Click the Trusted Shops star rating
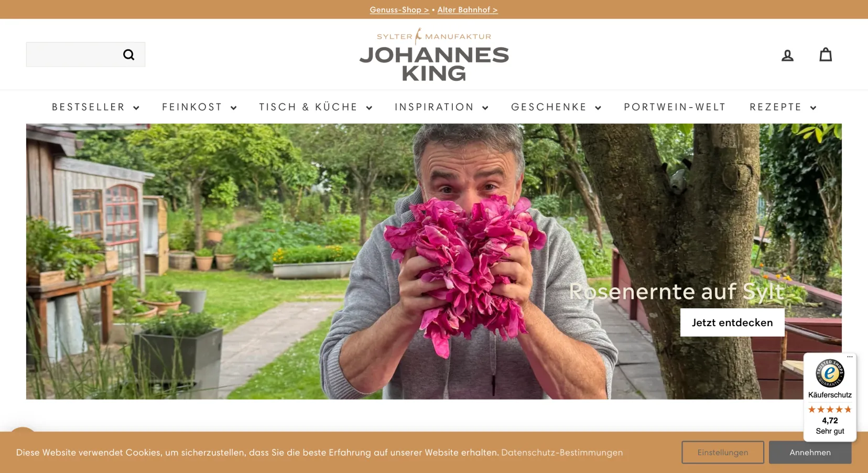The image size is (868, 473). coord(830,410)
